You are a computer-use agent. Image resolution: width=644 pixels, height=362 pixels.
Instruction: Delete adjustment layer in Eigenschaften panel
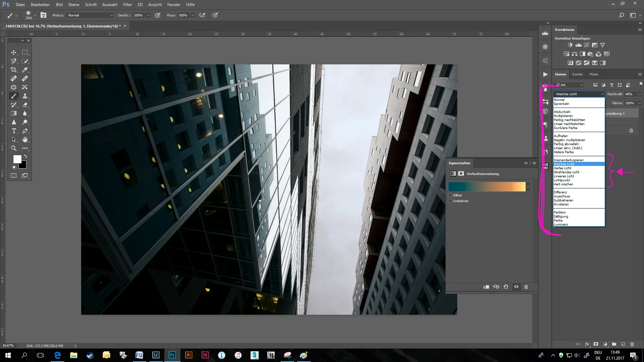pyautogui.click(x=526, y=287)
